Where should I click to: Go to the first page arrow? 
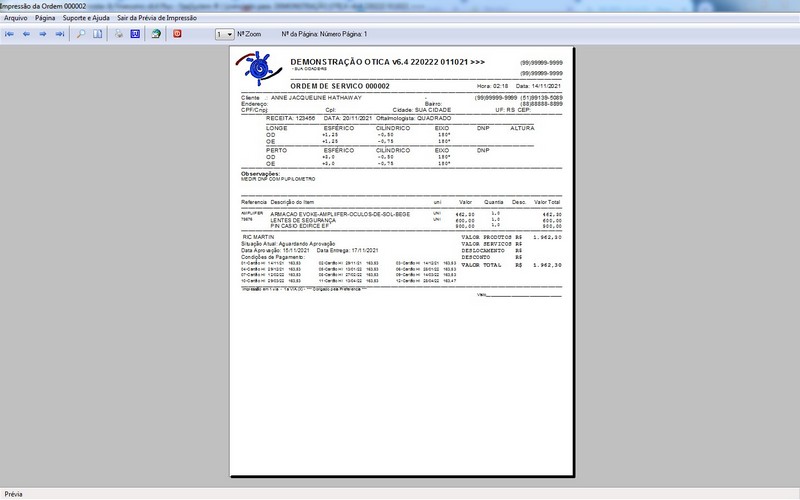click(x=9, y=34)
